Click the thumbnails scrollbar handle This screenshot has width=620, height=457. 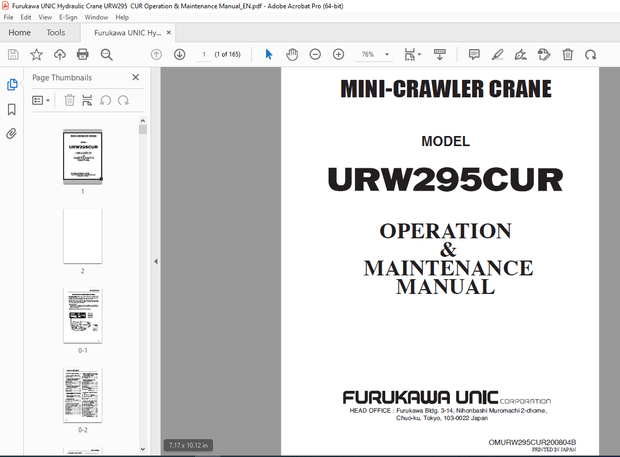tap(143, 130)
